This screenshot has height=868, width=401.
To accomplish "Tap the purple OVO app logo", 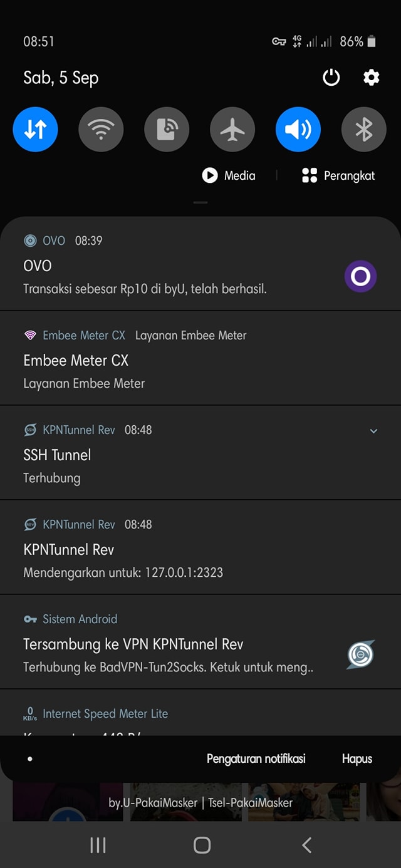I will (x=361, y=276).
